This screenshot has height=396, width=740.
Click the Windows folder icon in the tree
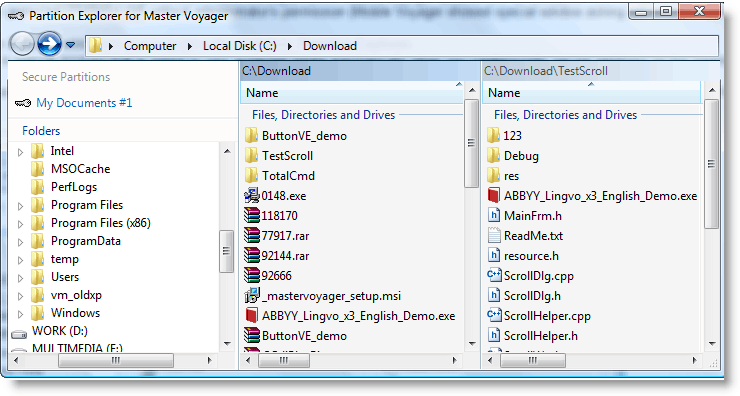[x=37, y=313]
